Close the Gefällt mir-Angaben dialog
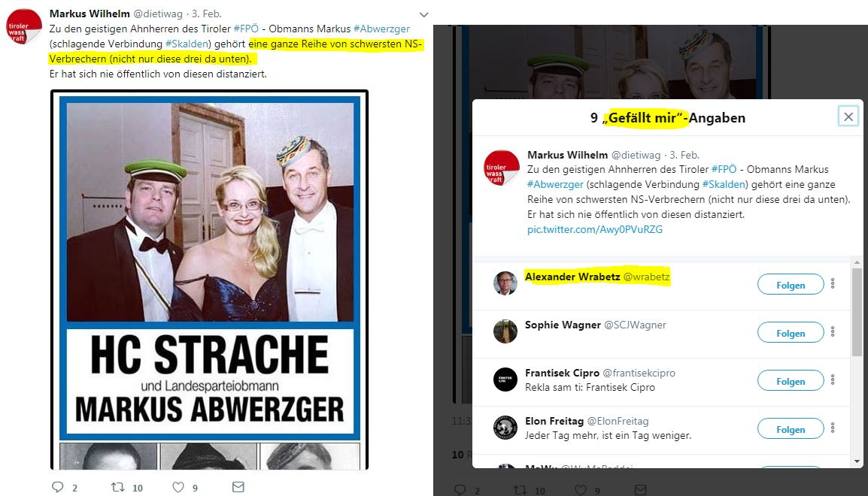Screen dimensions: 868x496 848,116
